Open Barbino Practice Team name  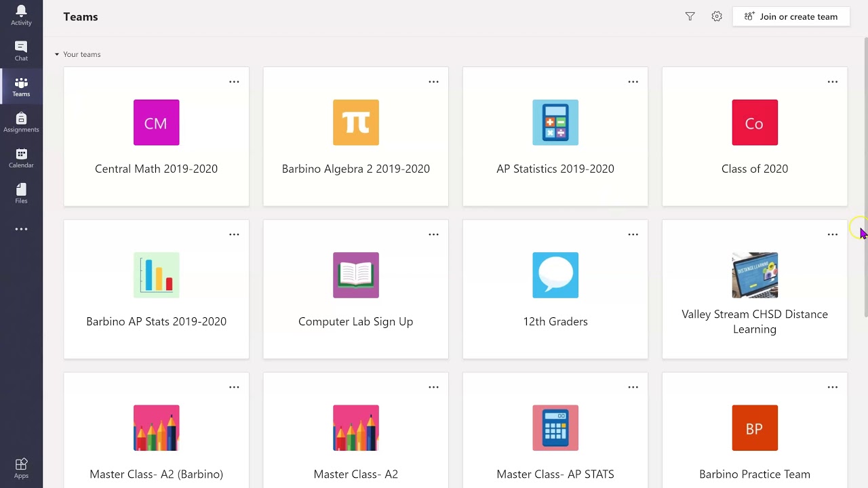pos(755,474)
